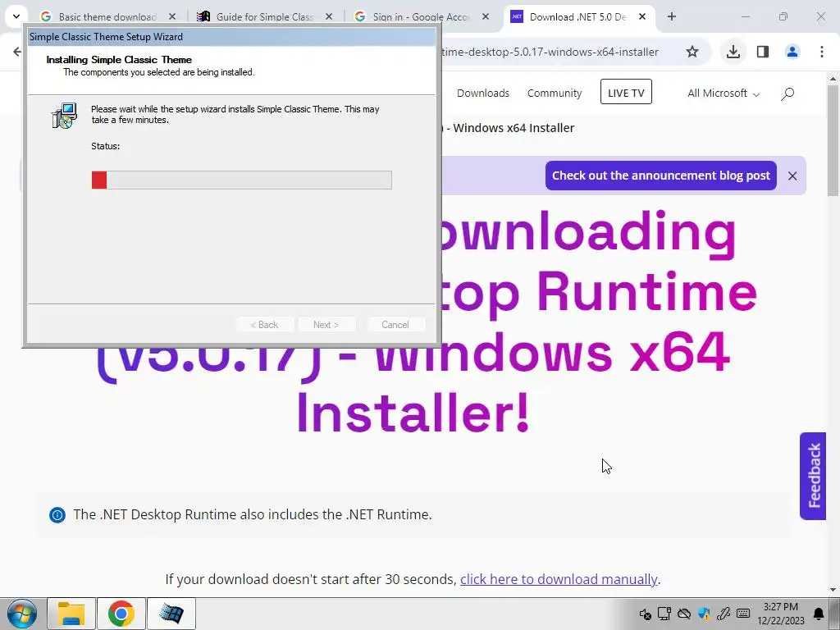Open the Feedback side button

pyautogui.click(x=813, y=476)
